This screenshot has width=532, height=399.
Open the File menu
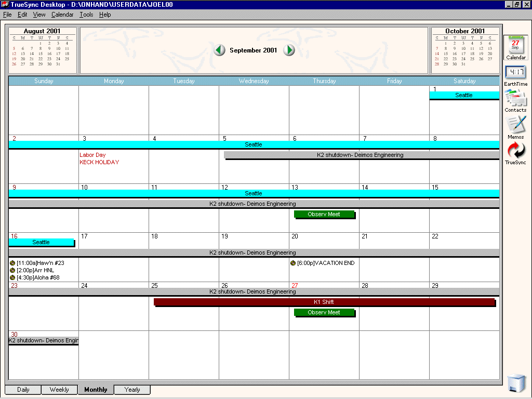pos(7,15)
